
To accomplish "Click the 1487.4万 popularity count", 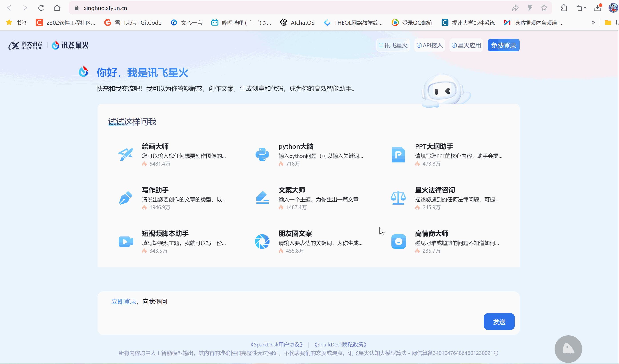I will (296, 207).
